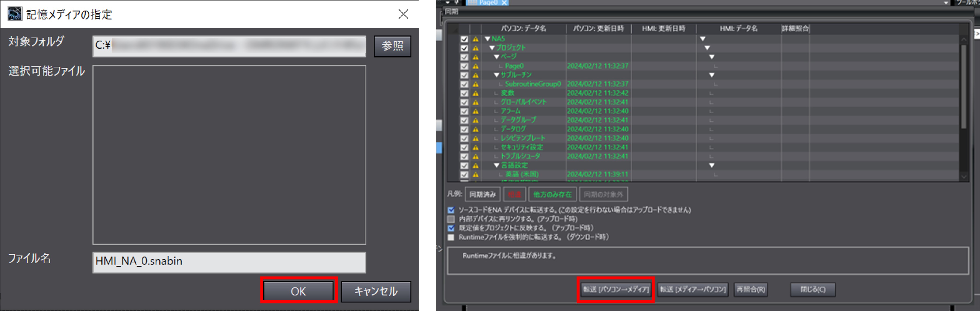Click the HMI: データ名 column header
This screenshot has height=311, width=980.
tap(738, 29)
